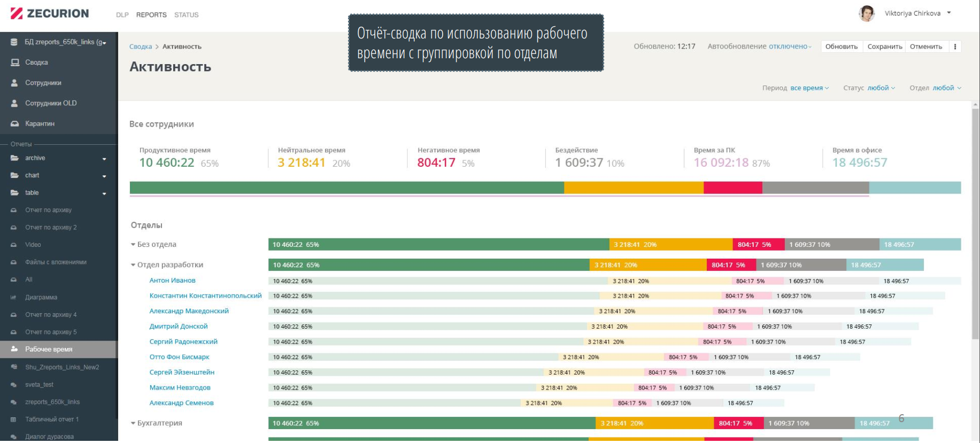Click the Сводка monitor icon in sidebar
This screenshot has height=443, width=980.
click(x=15, y=63)
